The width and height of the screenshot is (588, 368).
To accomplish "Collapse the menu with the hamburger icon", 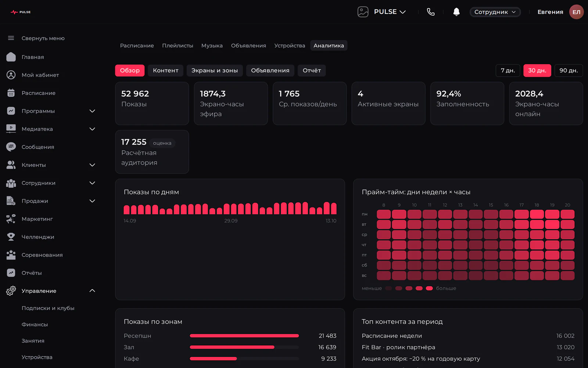I will 11,38.
